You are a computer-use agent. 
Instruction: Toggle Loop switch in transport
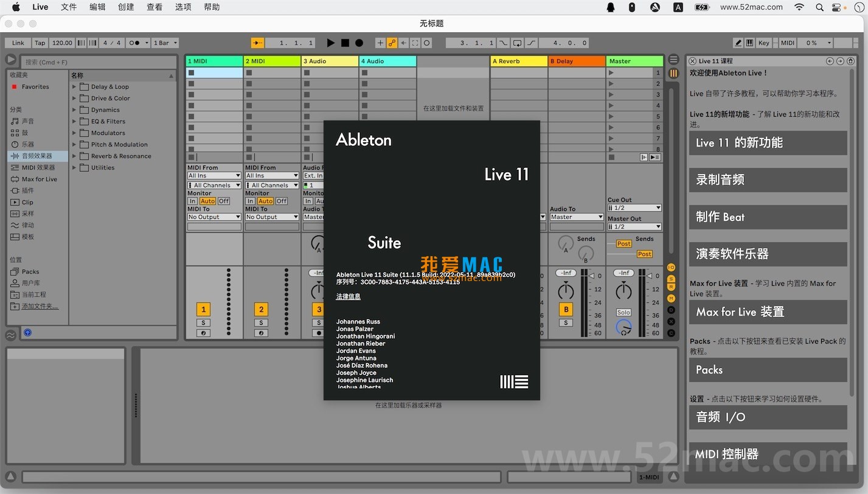coord(517,43)
